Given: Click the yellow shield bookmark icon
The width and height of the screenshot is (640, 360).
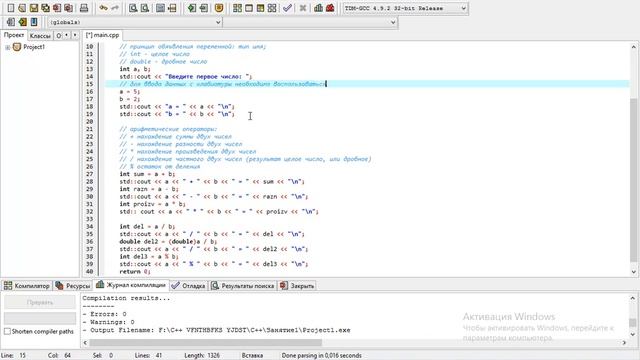Looking at the screenshot, I should pyautogui.click(x=219, y=8).
